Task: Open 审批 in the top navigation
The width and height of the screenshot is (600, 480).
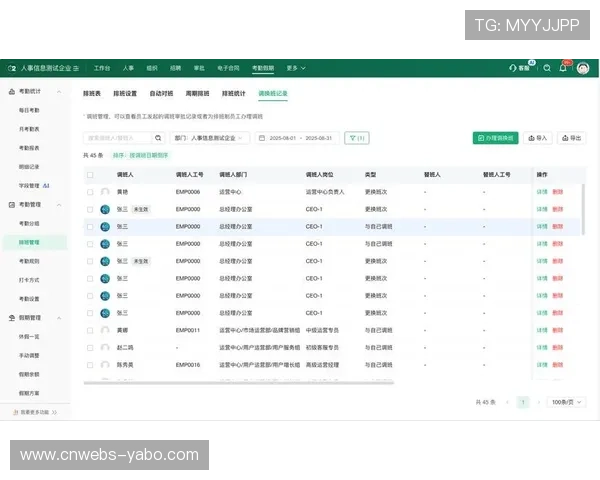Action: [199, 68]
